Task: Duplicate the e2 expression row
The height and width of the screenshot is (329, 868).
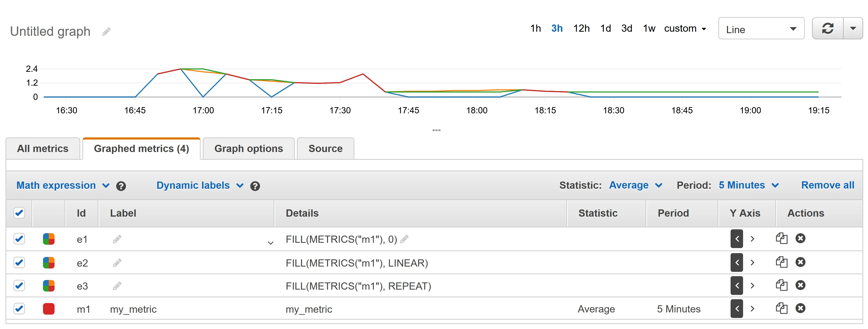Action: [x=782, y=262]
